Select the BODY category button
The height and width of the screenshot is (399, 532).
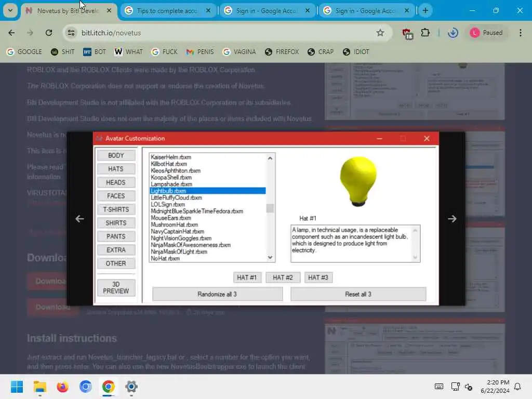(116, 155)
